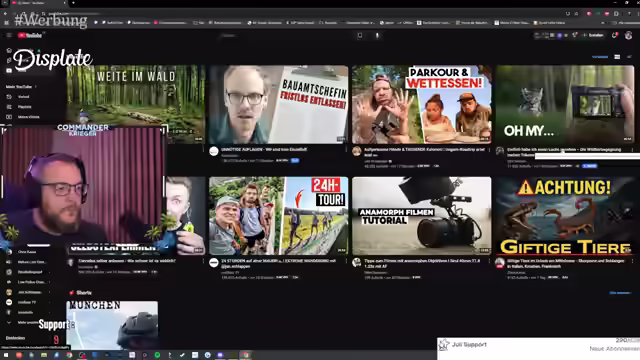Viewport: 640px width, 360px height.
Task: Click the Erstellen button
Action: 594,36
